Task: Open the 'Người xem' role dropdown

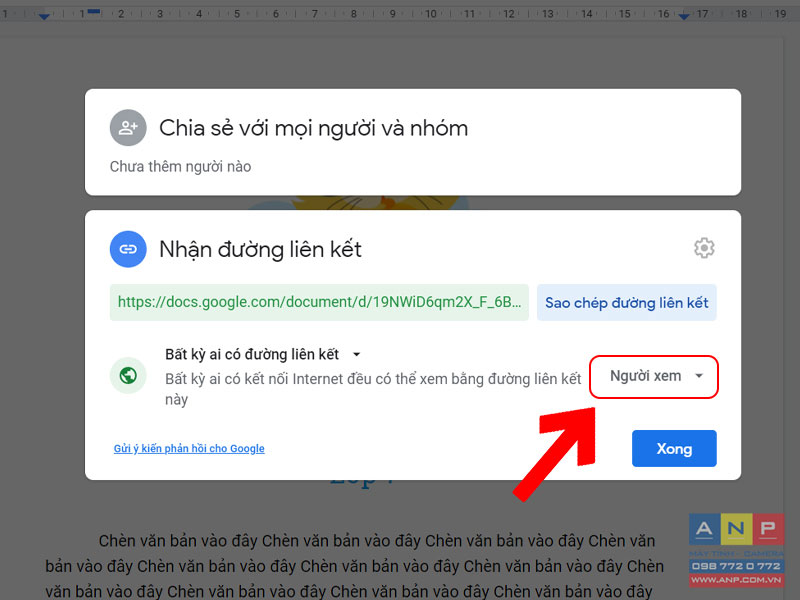Action: [x=654, y=377]
